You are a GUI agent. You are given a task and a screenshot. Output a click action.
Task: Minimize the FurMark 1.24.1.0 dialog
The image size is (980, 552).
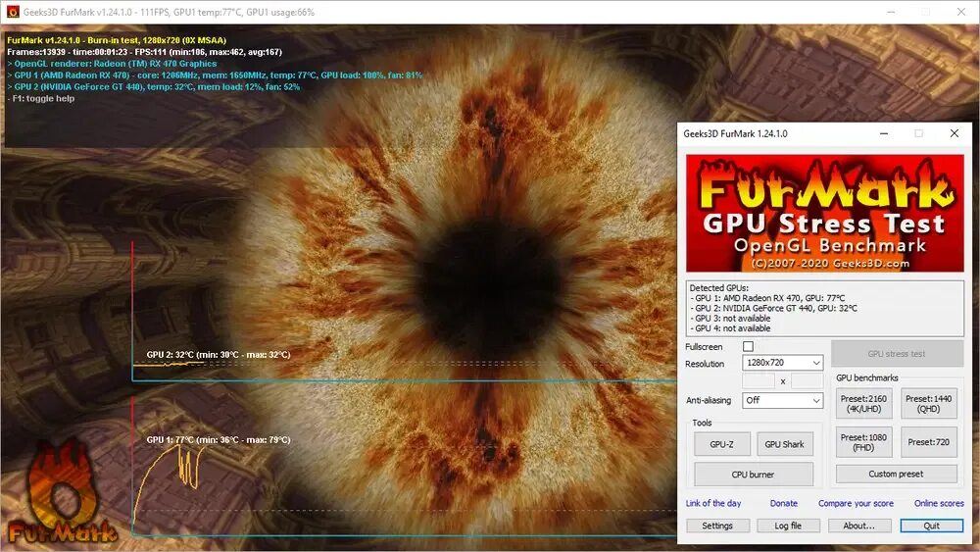pos(884,133)
